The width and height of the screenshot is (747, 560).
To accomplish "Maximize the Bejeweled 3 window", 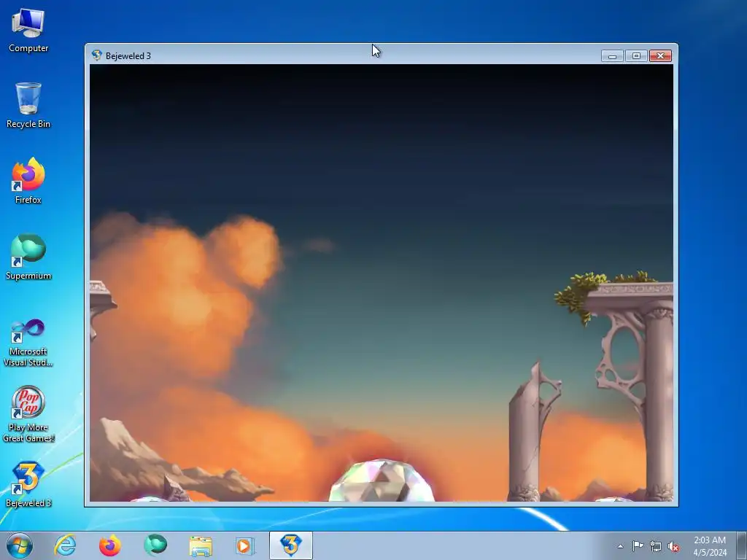I will pyautogui.click(x=636, y=55).
